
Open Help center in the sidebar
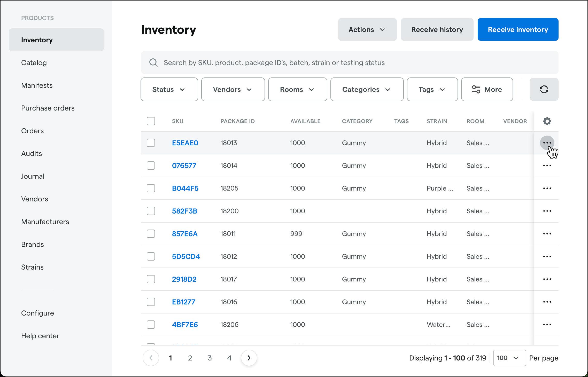(x=40, y=336)
